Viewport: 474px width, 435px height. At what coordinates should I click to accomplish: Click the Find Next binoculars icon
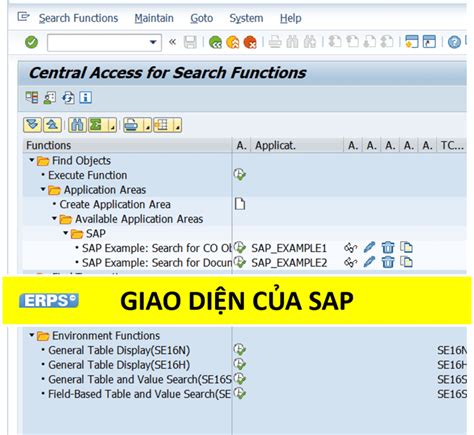pyautogui.click(x=310, y=42)
